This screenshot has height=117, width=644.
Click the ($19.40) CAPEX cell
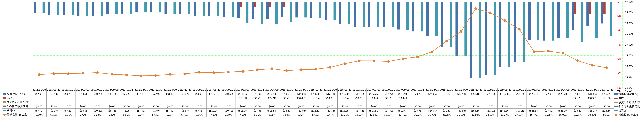point(403,94)
